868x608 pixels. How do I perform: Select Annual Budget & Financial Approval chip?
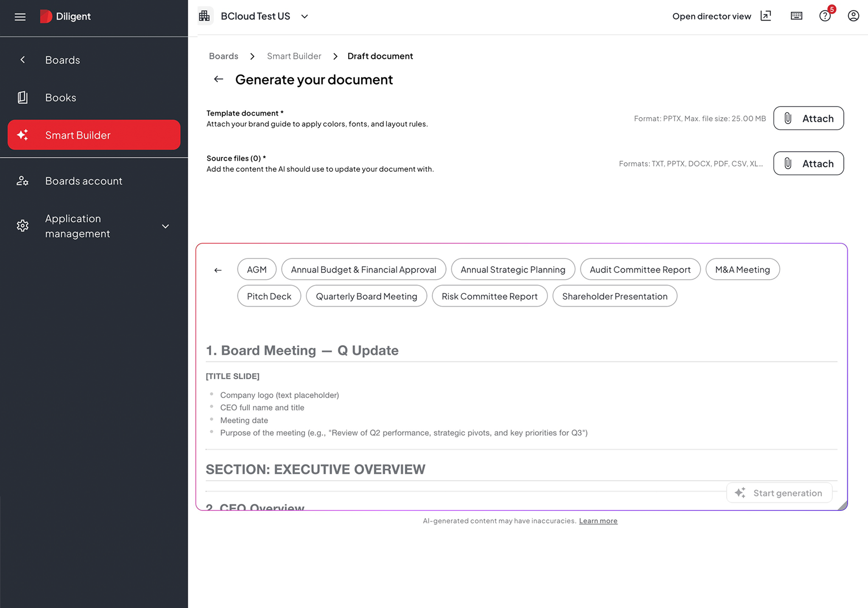click(363, 269)
